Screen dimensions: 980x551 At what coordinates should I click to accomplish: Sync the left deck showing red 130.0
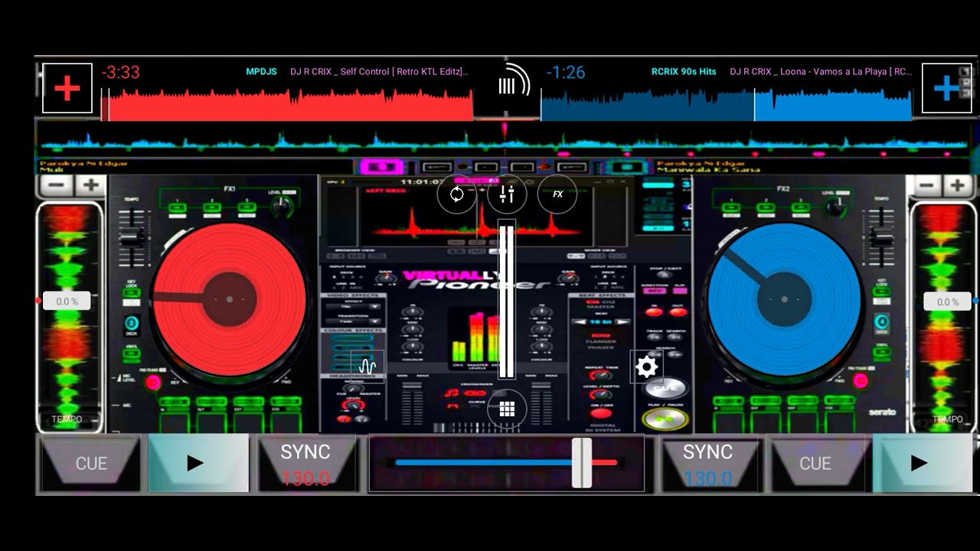305,463
